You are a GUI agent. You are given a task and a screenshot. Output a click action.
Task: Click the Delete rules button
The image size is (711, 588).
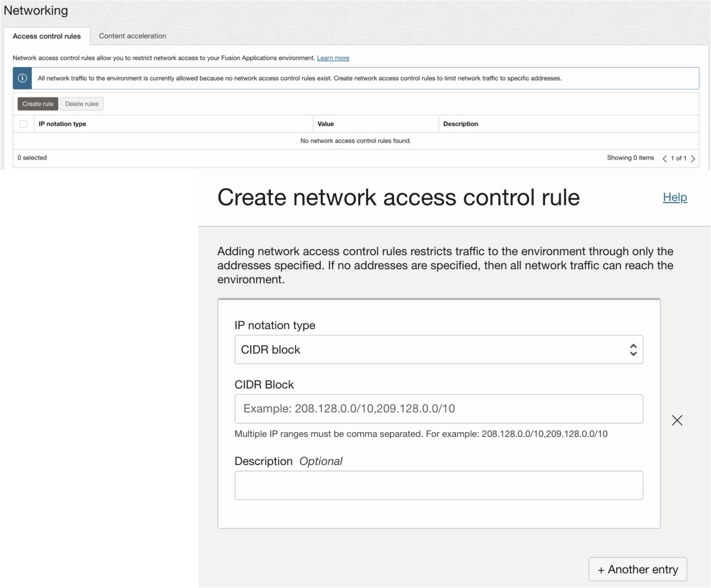coord(82,104)
